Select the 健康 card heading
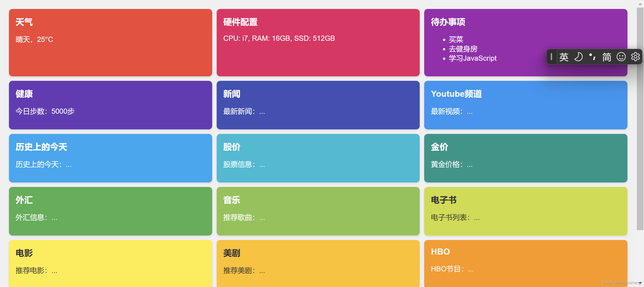Viewport: 644px width, 287px height. (x=24, y=94)
